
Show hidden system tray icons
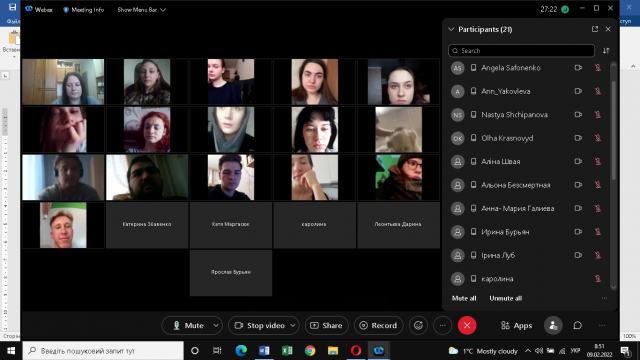[528, 351]
